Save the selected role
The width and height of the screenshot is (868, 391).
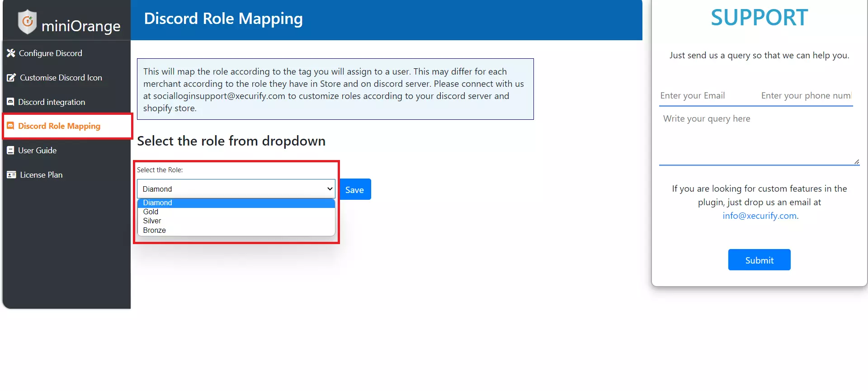point(355,189)
